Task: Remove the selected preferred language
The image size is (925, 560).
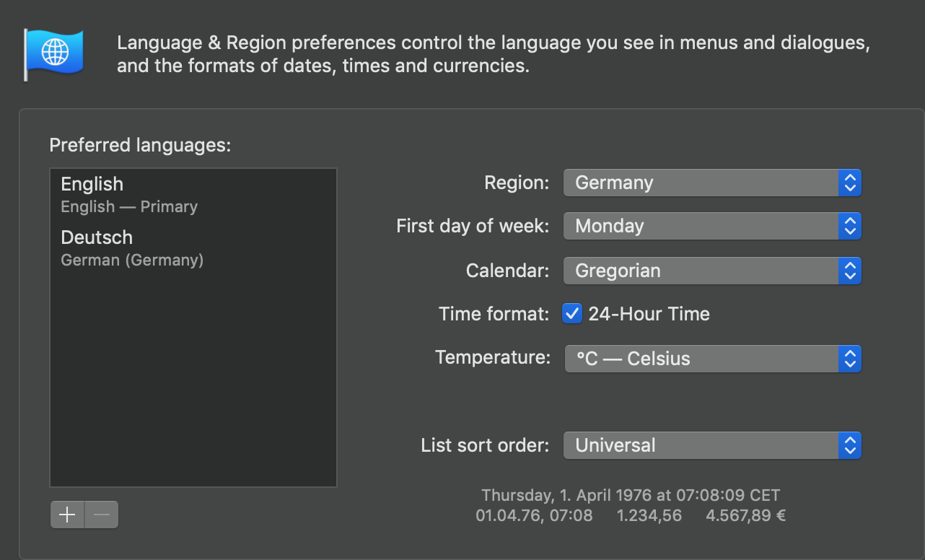Action: (x=101, y=515)
